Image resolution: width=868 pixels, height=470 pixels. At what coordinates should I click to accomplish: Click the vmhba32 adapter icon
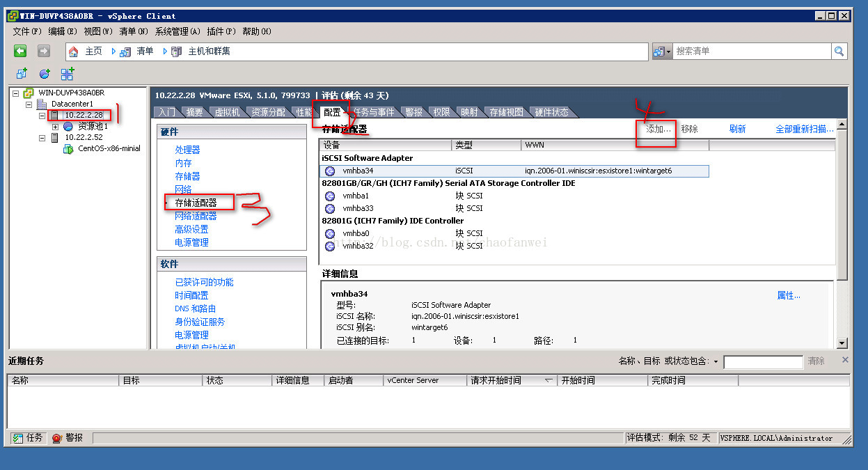(330, 246)
